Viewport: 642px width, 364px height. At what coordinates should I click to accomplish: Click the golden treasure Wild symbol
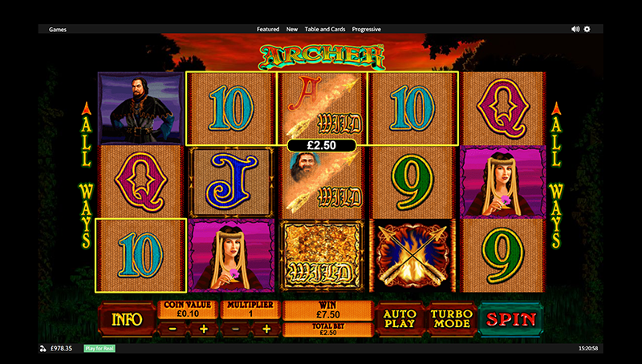click(322, 256)
